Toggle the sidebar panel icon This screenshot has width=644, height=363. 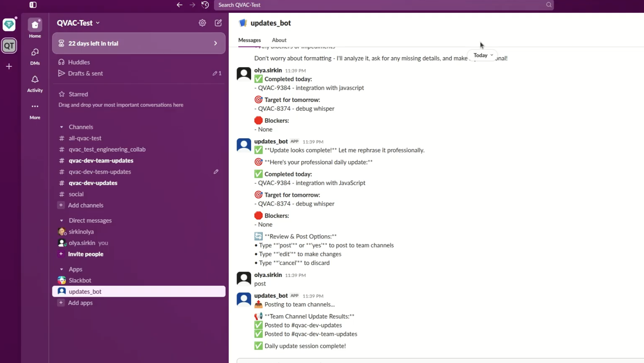[33, 5]
